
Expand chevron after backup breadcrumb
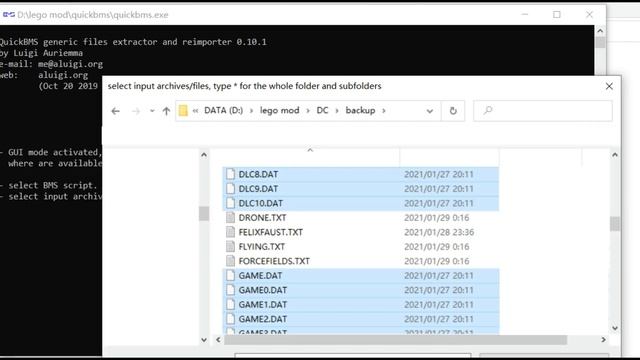tap(384, 111)
